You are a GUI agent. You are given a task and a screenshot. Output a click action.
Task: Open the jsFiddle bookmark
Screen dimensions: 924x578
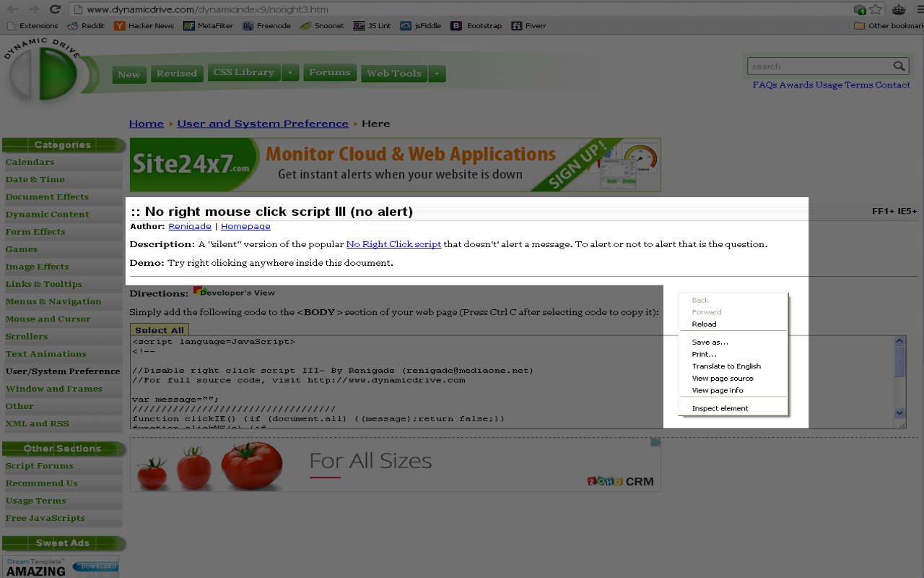pyautogui.click(x=421, y=26)
